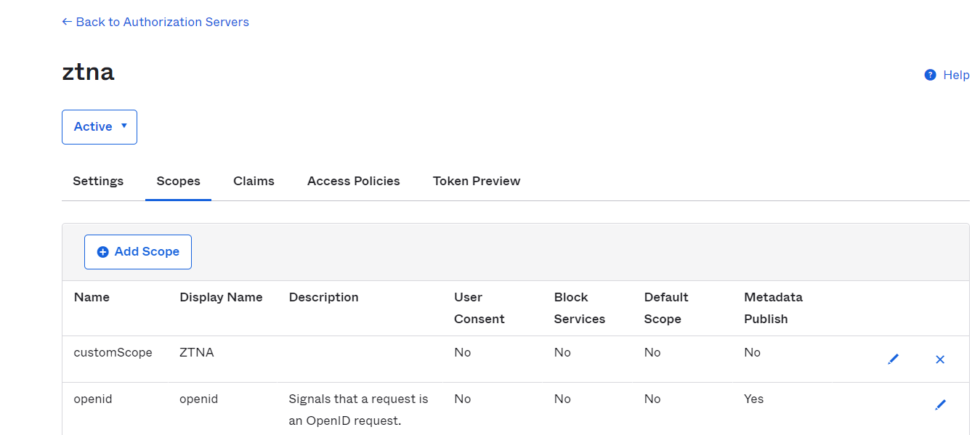This screenshot has height=435, width=980.
Task: Click the Name column header
Action: tap(92, 297)
